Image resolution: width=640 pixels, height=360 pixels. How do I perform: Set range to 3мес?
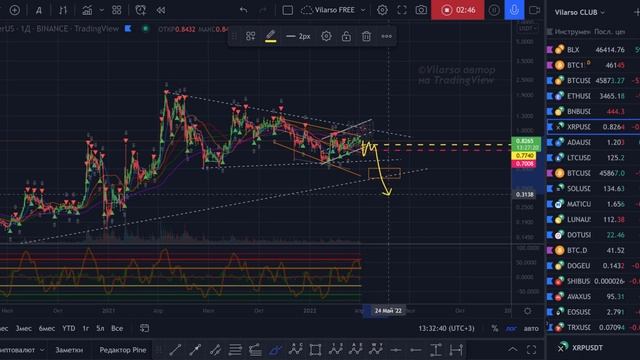pyautogui.click(x=24, y=328)
